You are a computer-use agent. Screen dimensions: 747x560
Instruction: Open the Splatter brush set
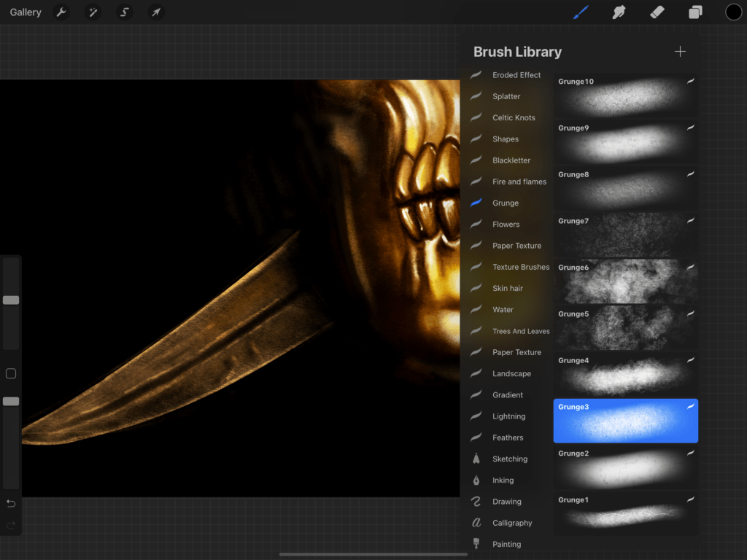[x=506, y=96]
